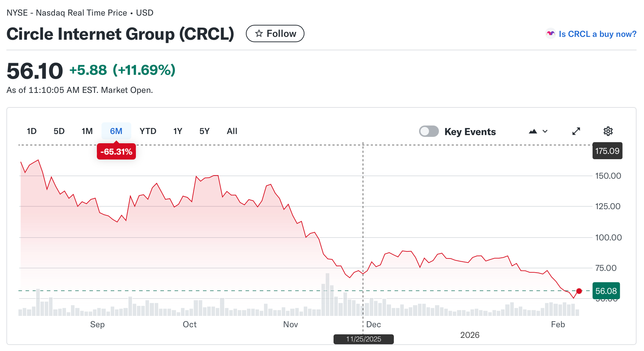This screenshot has width=644, height=351.
Task: Click the red -65.31% performance badge
Action: 116,151
